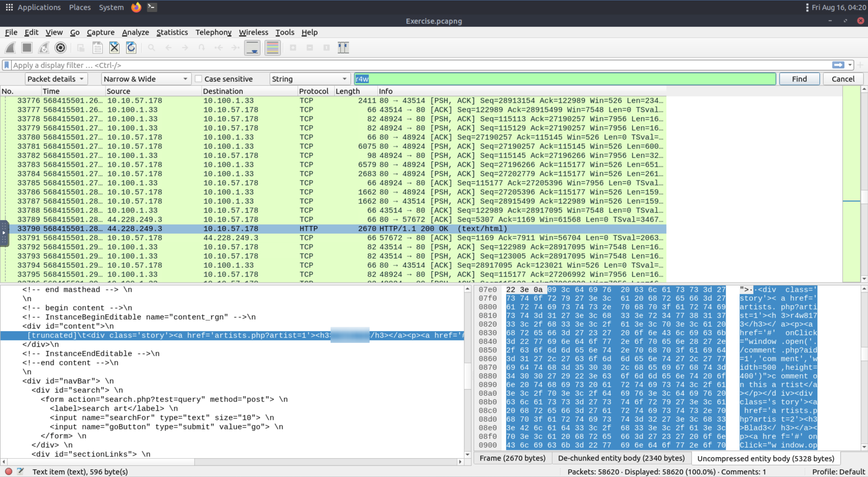Screen dimensions: 868x477
Task: Toggle colorize packet list button
Action: pos(273,48)
